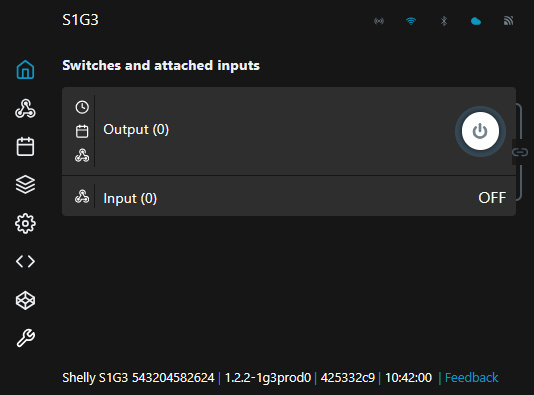
Task: Open the webhook actions for Input (0)
Action: coord(82,196)
